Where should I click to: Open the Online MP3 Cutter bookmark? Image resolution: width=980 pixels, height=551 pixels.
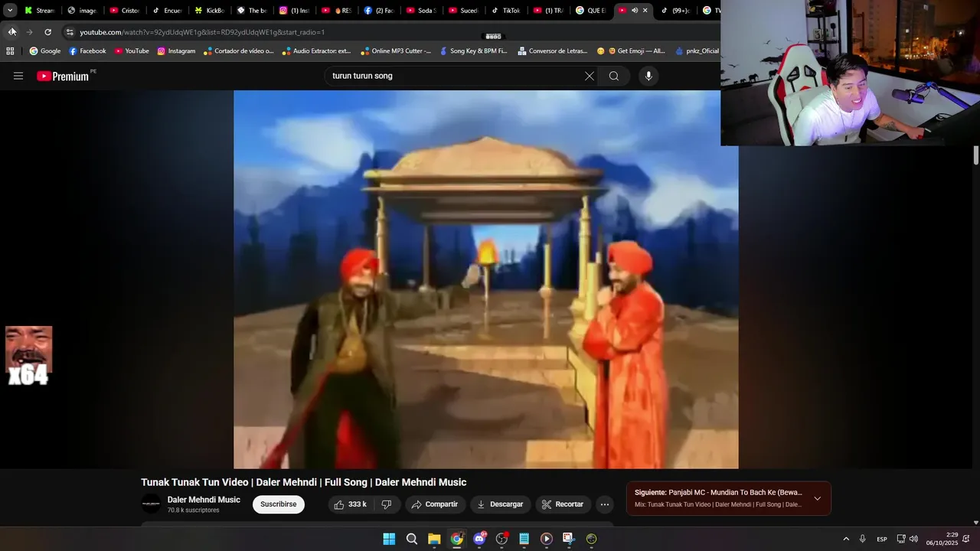396,51
